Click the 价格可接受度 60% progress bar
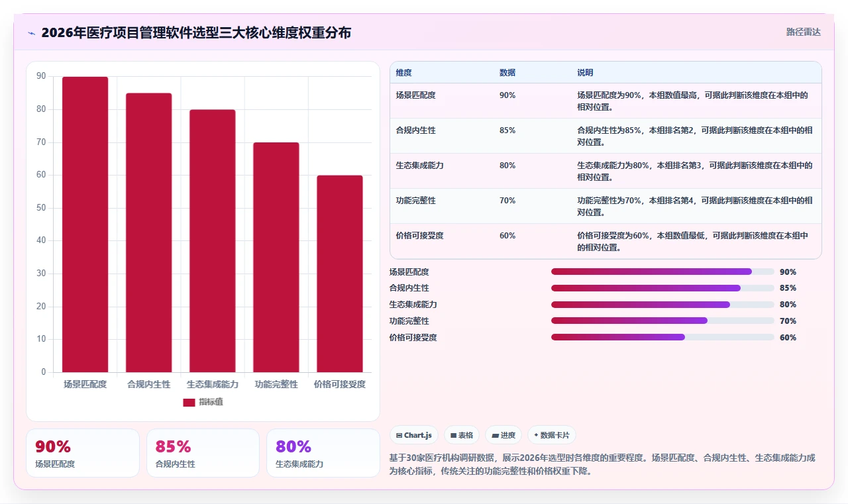848x504 pixels. click(662, 337)
